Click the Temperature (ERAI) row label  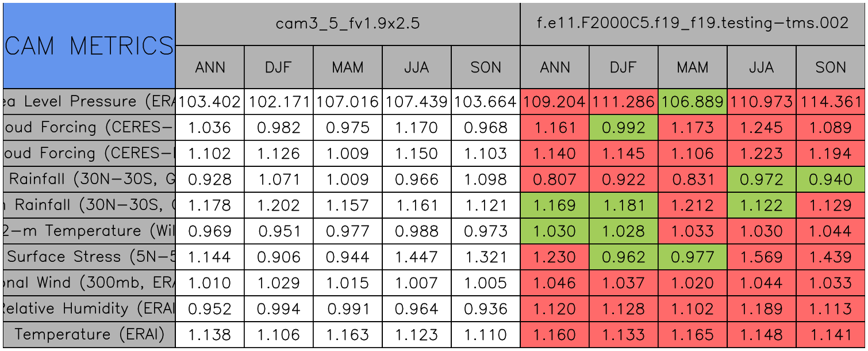click(x=89, y=334)
